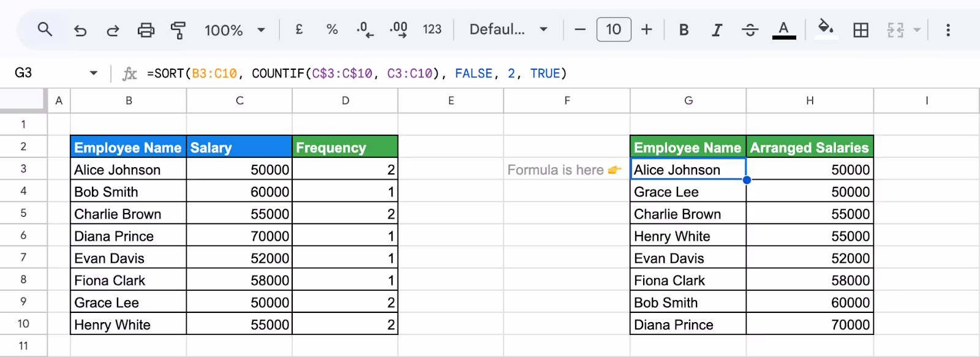Toggle bold formatting
This screenshot has height=357, width=980.
(x=684, y=30)
